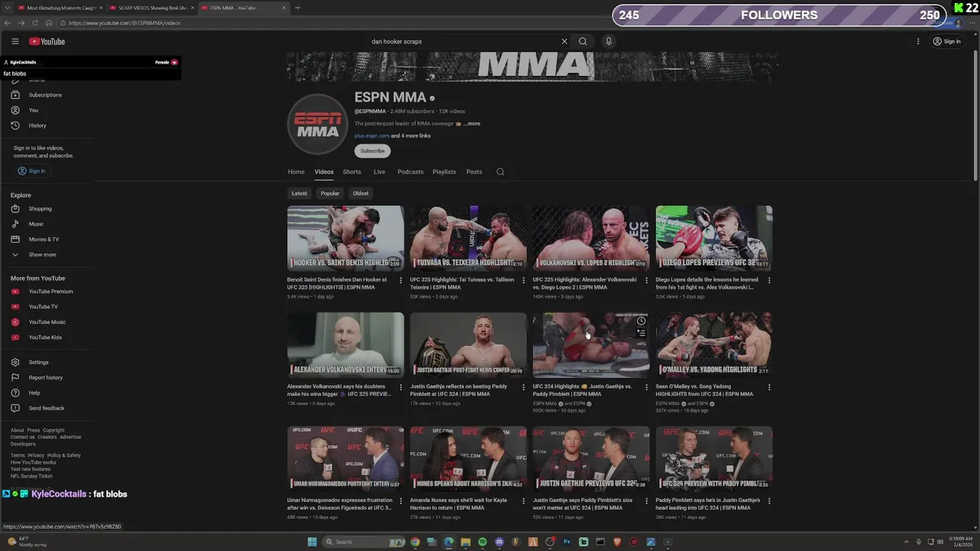Switch to the Live channel tab

click(x=379, y=171)
